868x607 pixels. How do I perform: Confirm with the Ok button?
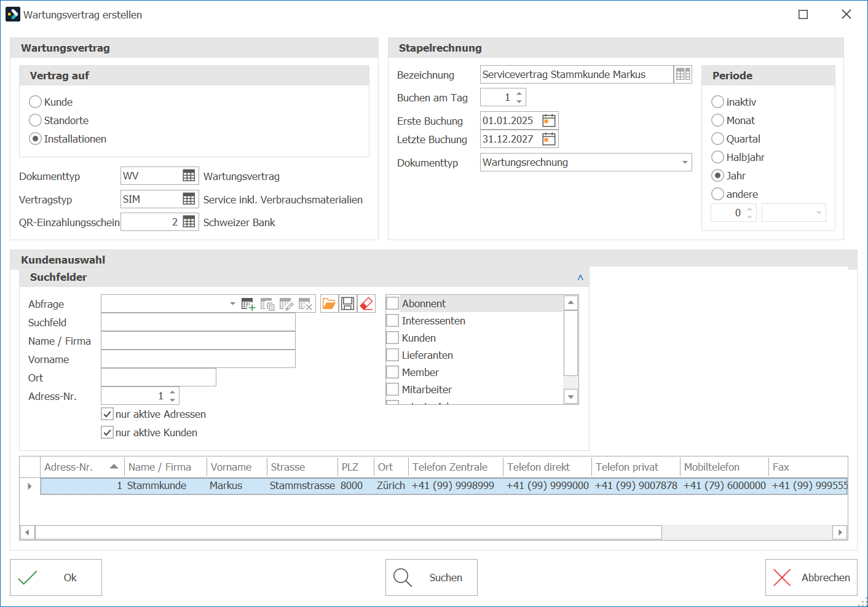pyautogui.click(x=56, y=578)
